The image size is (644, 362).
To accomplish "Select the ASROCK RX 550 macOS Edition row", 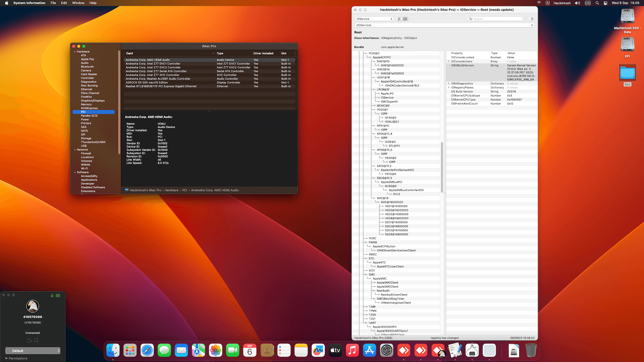I will 147,82.
